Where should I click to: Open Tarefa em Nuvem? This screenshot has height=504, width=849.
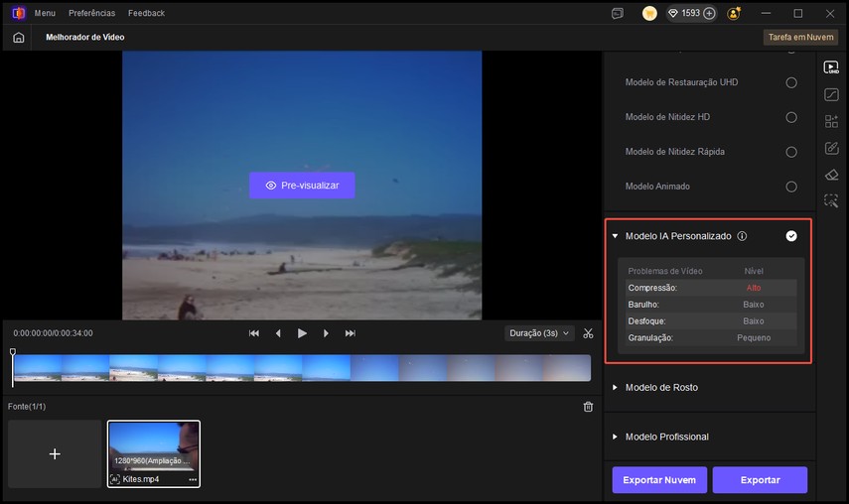(x=800, y=38)
